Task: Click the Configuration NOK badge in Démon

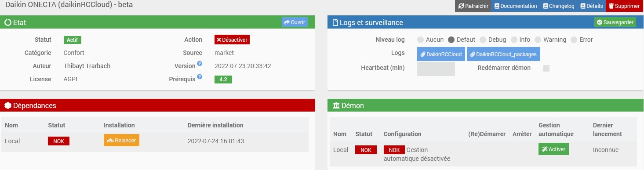Action: tap(394, 150)
